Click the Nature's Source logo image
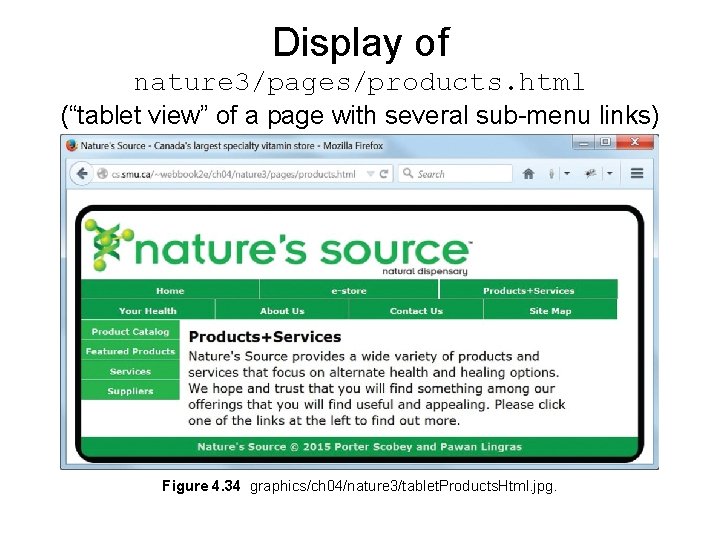The width and height of the screenshot is (720, 540). coord(278,246)
